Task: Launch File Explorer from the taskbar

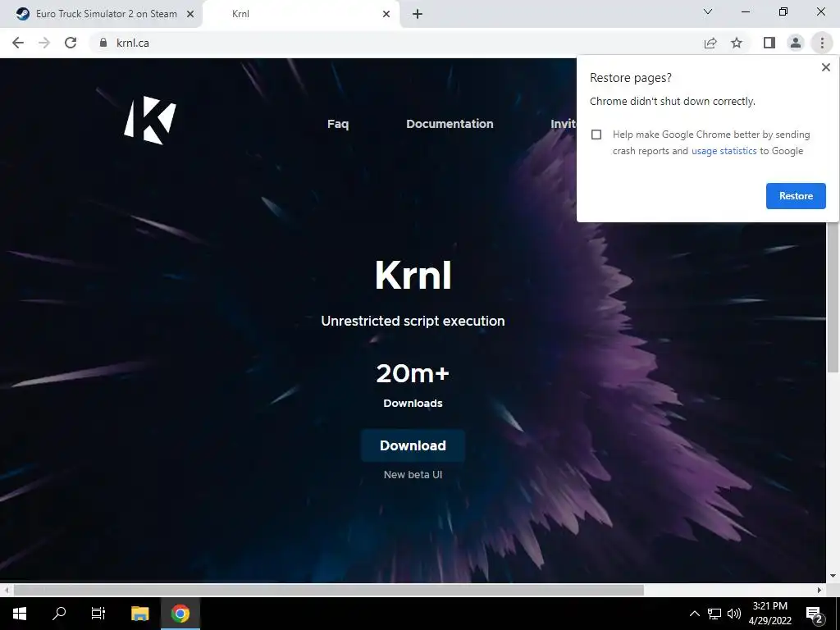Action: click(139, 614)
